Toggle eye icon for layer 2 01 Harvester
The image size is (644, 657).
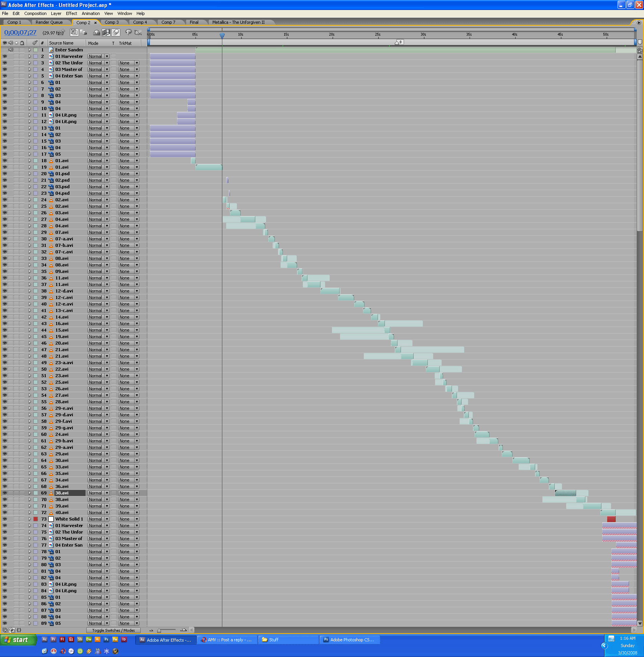5,56
